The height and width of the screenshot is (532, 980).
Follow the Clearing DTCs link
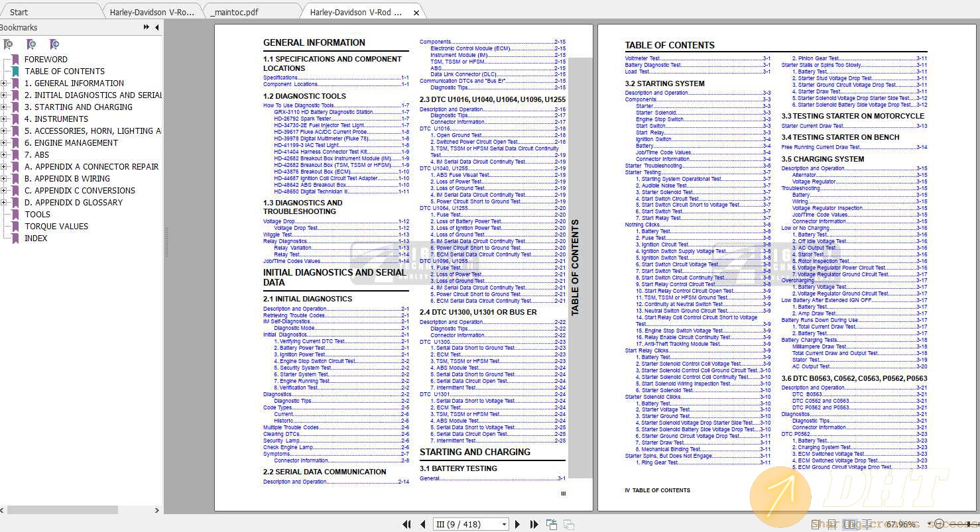point(336,434)
